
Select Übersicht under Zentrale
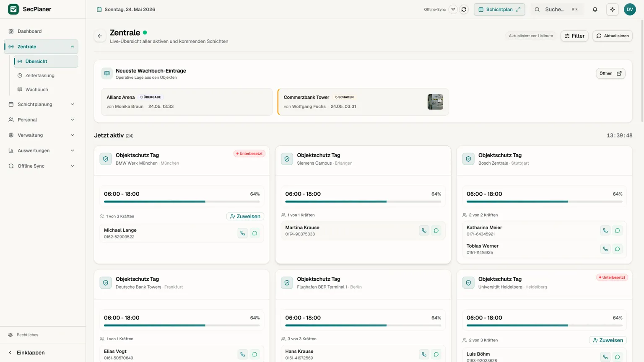46,61
